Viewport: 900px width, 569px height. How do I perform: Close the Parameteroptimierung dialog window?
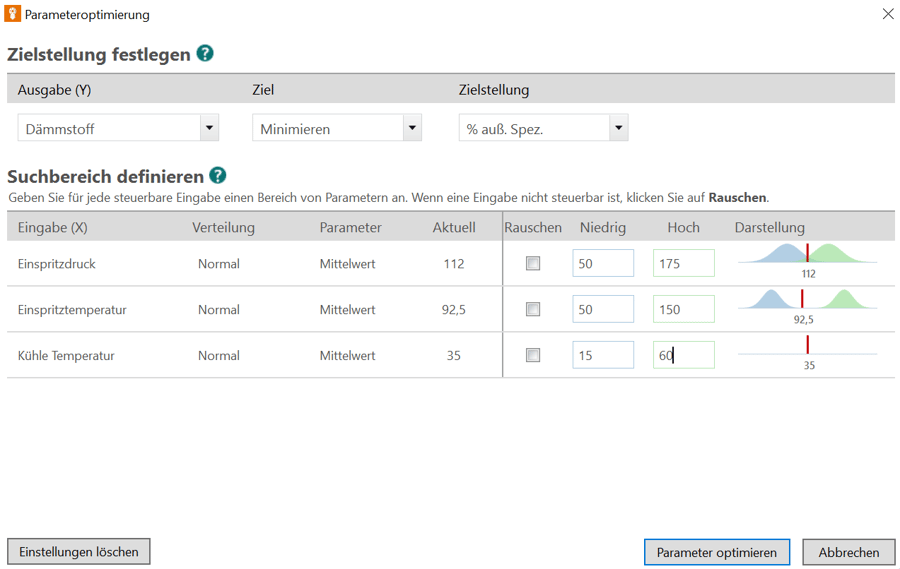[887, 14]
